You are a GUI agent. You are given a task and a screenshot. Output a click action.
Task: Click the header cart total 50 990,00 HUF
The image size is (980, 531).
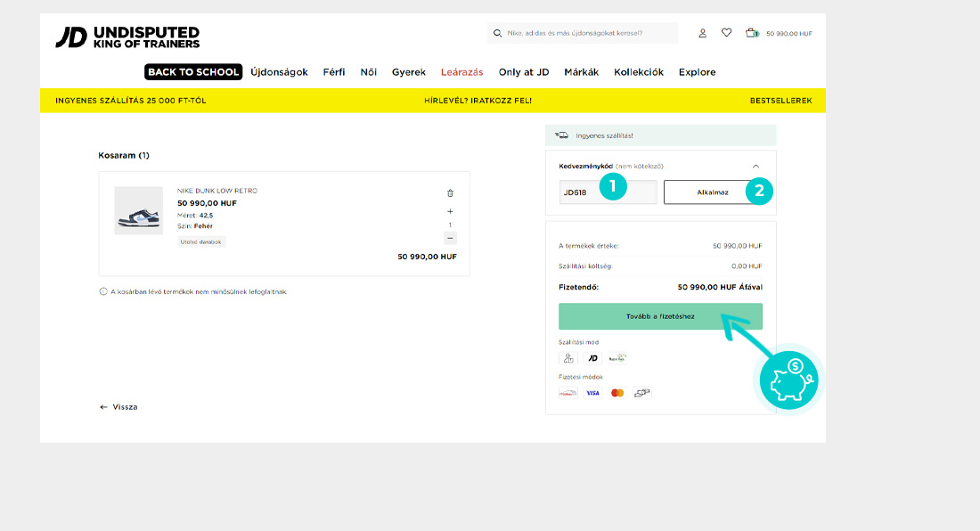789,34
